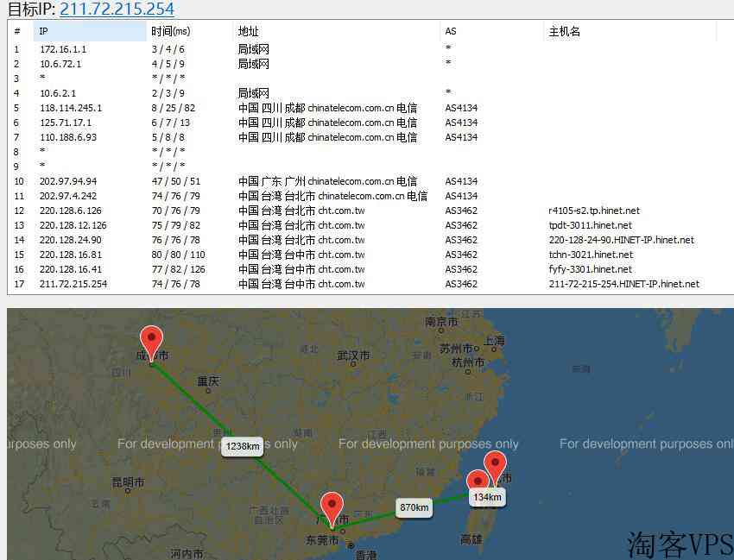Click the 局域网 address in hop 1 row
This screenshot has height=560, width=734.
(x=253, y=49)
